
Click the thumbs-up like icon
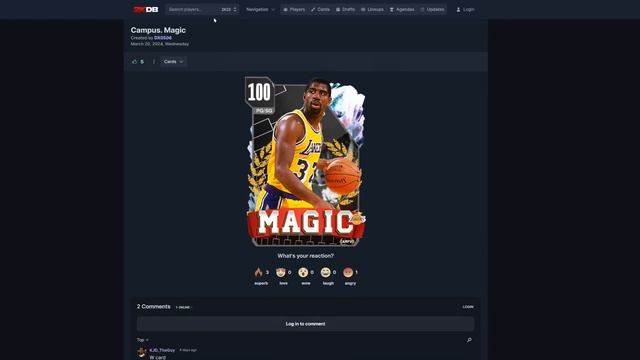[x=135, y=62]
